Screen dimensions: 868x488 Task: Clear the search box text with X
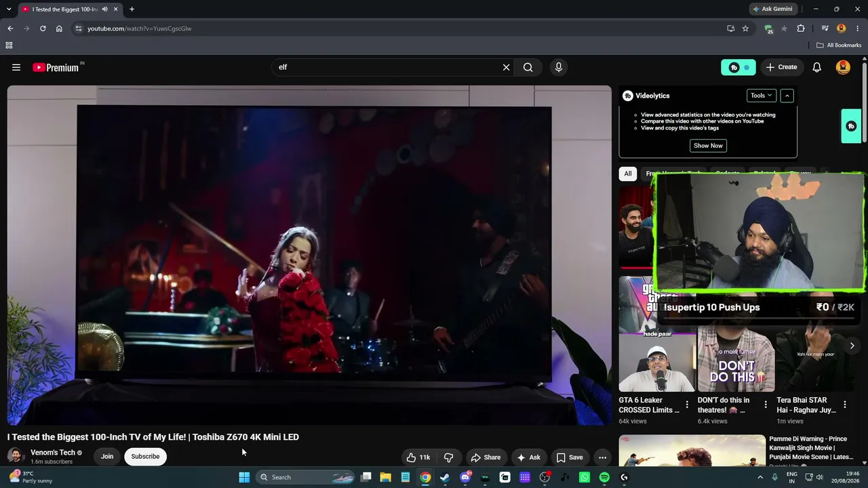[506, 67]
